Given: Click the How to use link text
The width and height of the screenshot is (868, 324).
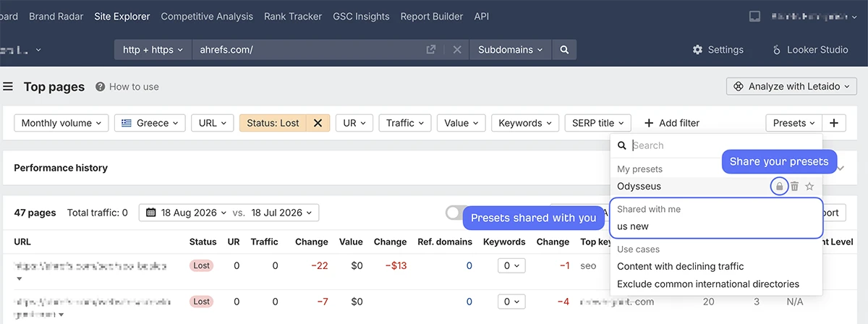Looking at the screenshot, I should pos(134,87).
